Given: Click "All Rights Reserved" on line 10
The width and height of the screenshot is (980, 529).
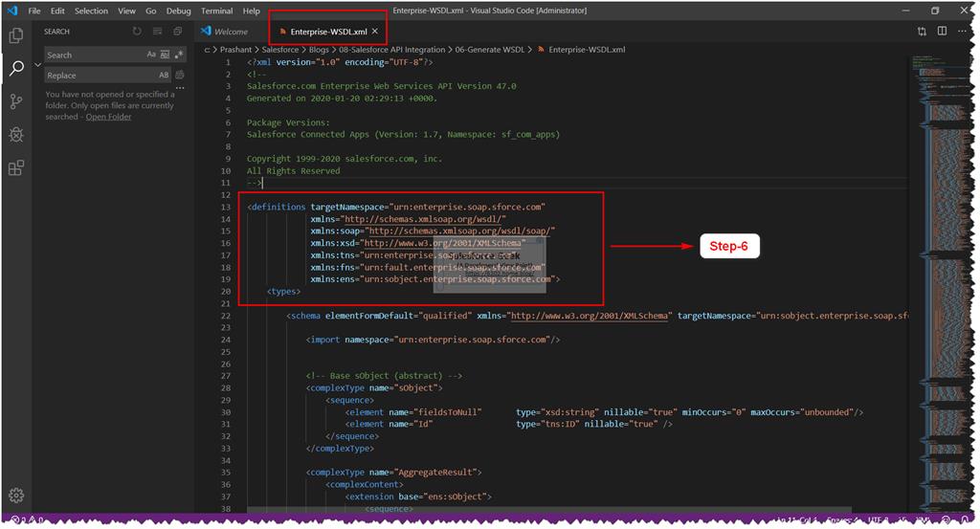Looking at the screenshot, I should pos(293,170).
